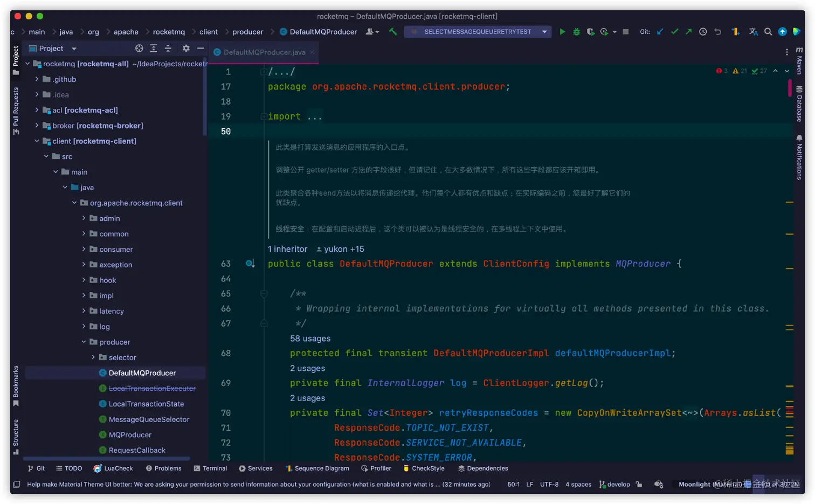Open Search Everywhere magnifier icon
Viewport: 815px width, 504px height.
pyautogui.click(x=768, y=32)
